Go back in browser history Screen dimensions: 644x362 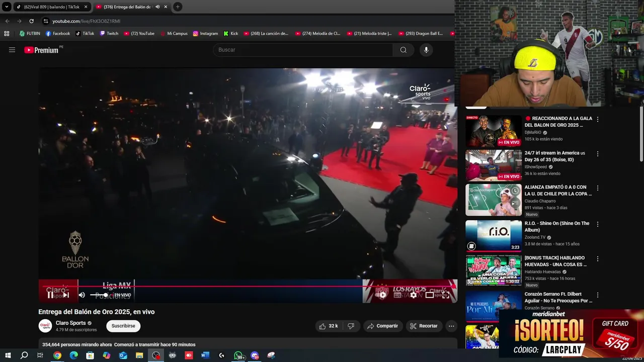(x=7, y=21)
